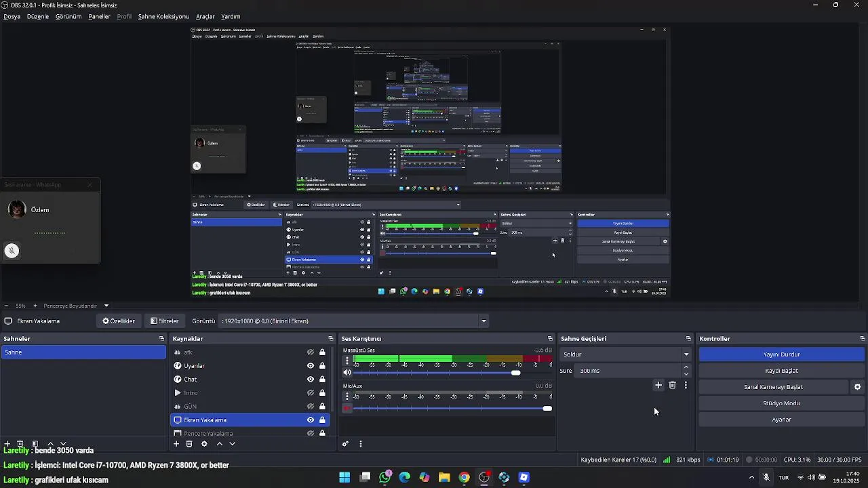Image resolution: width=868 pixels, height=488 pixels.
Task: Unlock the Chat source
Action: tap(322, 380)
